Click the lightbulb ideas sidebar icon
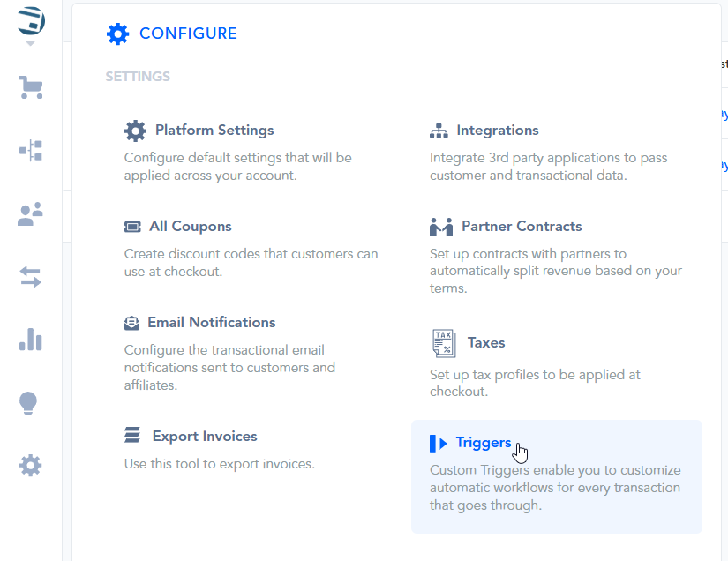The width and height of the screenshot is (728, 561). (x=30, y=403)
